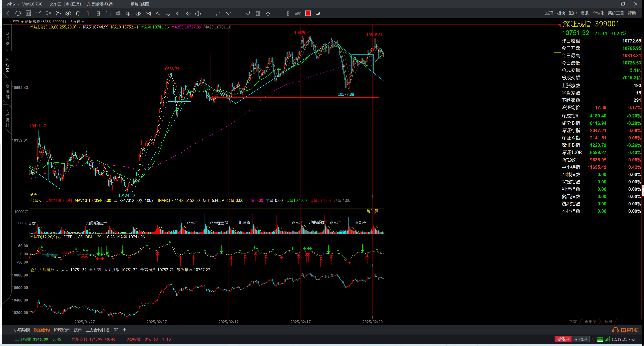Image resolution: width=644 pixels, height=346 pixels.
Task: Open the F10资料 side tab
Action: coord(7,118)
